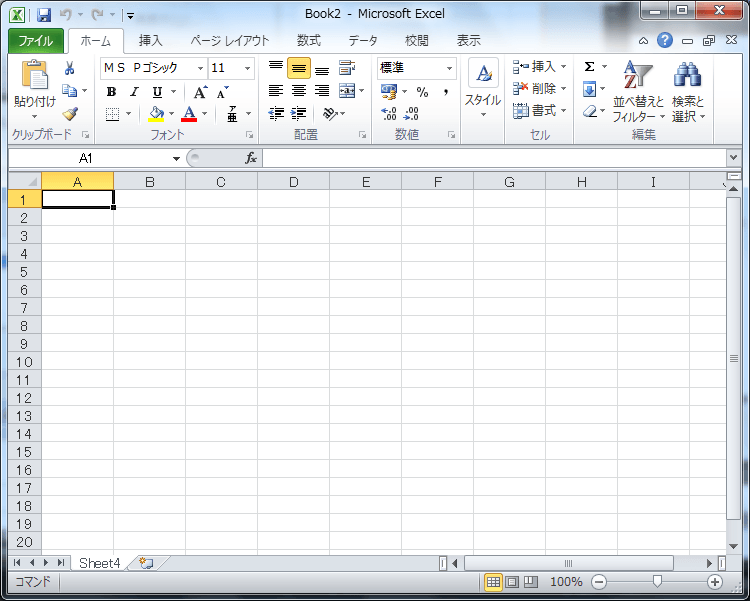Insert new worksheet tab icon
The height and width of the screenshot is (601, 750).
tap(146, 563)
